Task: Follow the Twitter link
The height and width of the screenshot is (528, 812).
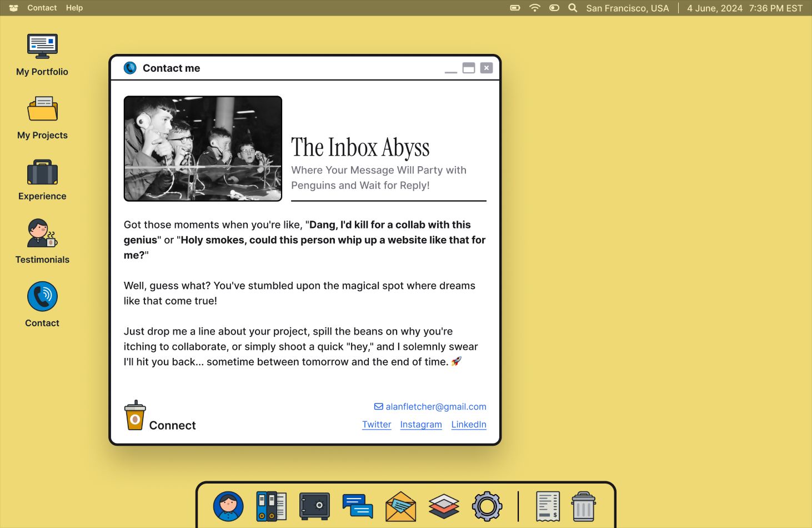Action: click(x=377, y=424)
